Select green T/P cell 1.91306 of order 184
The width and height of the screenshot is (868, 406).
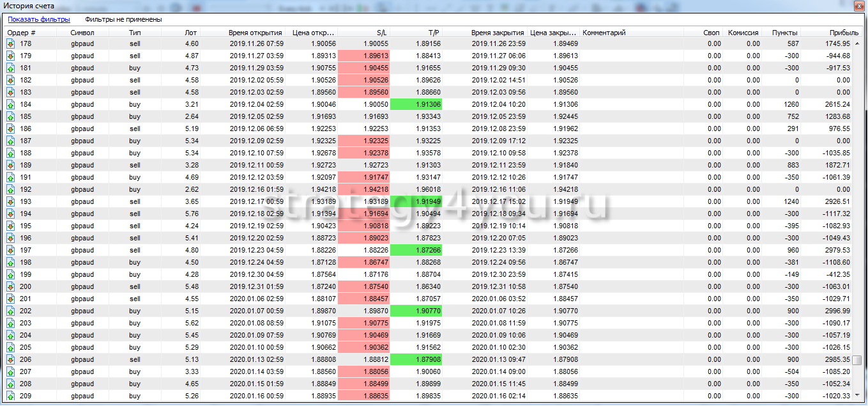pos(415,104)
